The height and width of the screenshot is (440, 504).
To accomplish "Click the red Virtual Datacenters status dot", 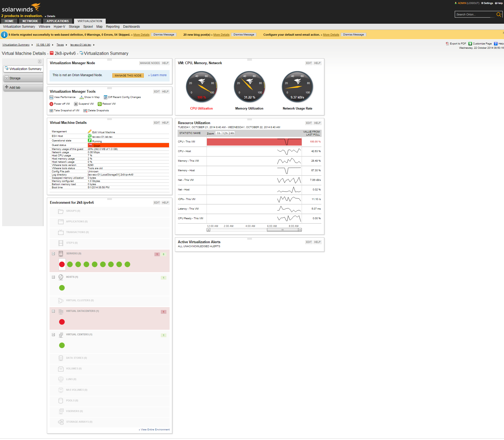I will (62, 322).
